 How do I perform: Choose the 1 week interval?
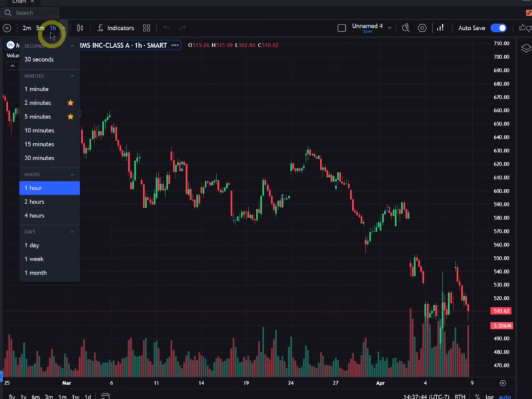pos(35,259)
